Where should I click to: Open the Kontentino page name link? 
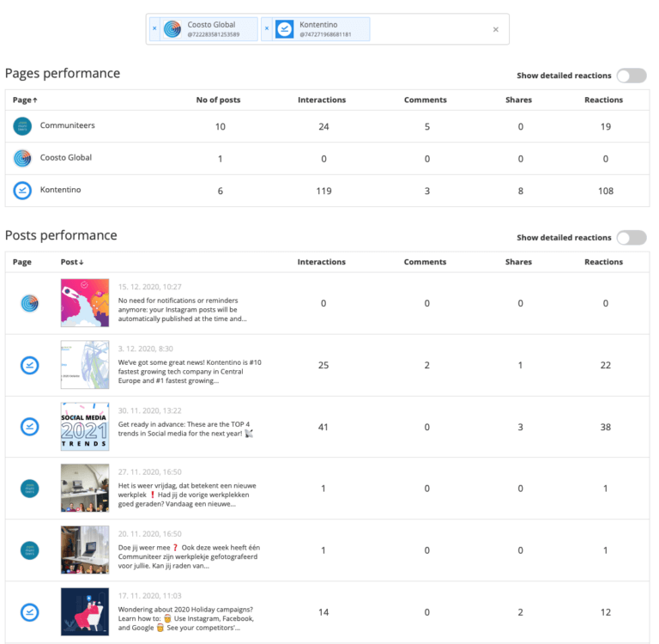(61, 190)
